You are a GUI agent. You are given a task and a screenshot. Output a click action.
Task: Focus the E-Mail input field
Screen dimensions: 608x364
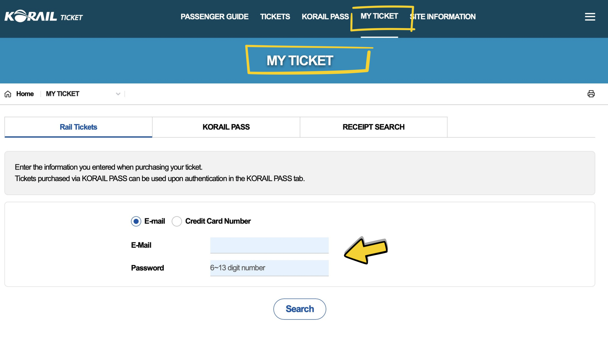(269, 245)
